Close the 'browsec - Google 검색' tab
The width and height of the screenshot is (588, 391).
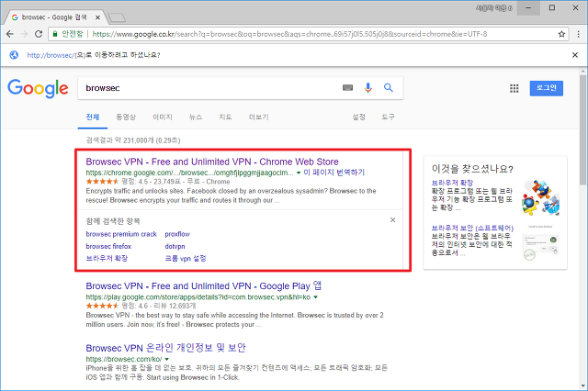pyautogui.click(x=97, y=17)
